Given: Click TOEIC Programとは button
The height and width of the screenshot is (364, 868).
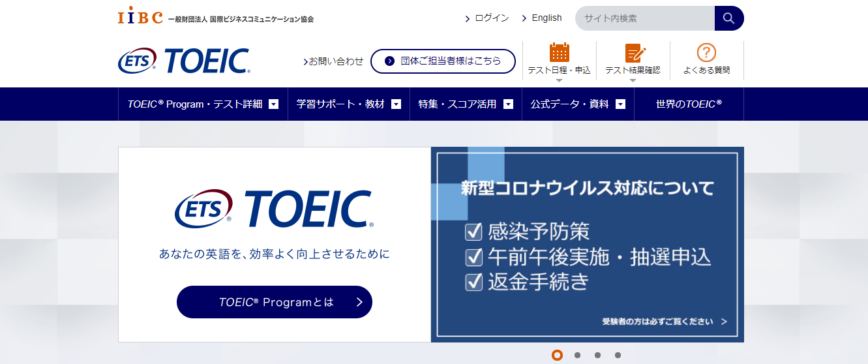Looking at the screenshot, I should [x=275, y=302].
